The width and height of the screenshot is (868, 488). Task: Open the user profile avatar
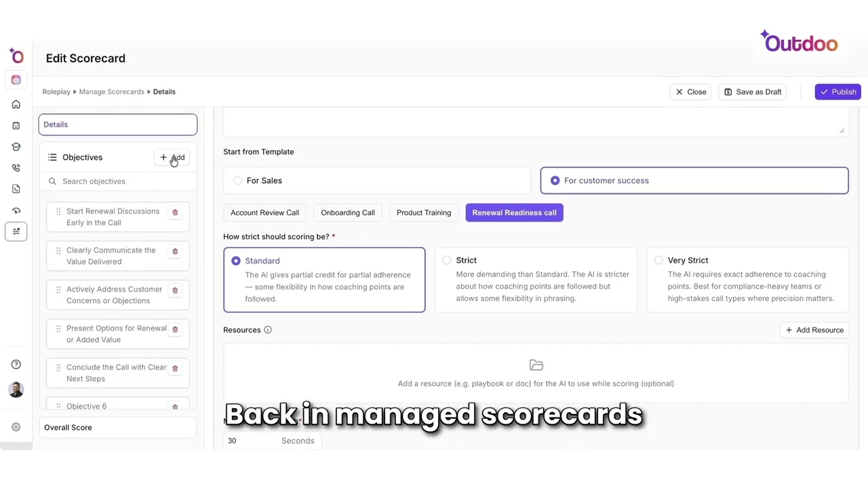point(16,390)
